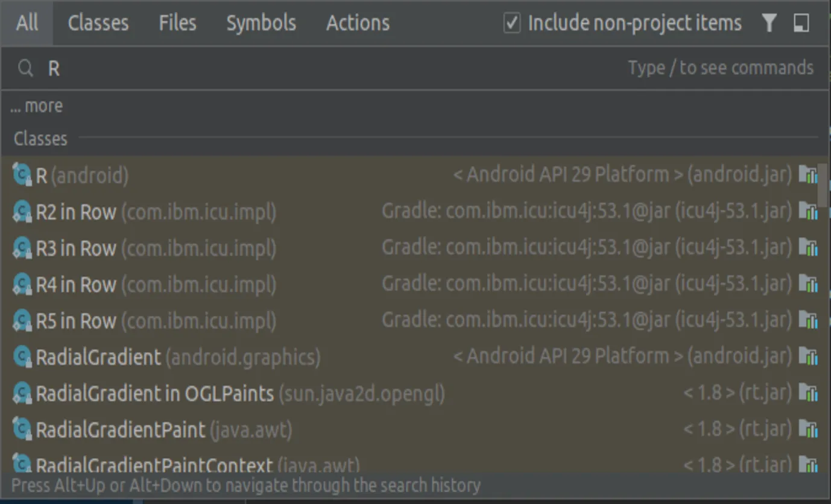
Task: Click the library icon on the R2 in Row line
Action: pyautogui.click(x=808, y=211)
